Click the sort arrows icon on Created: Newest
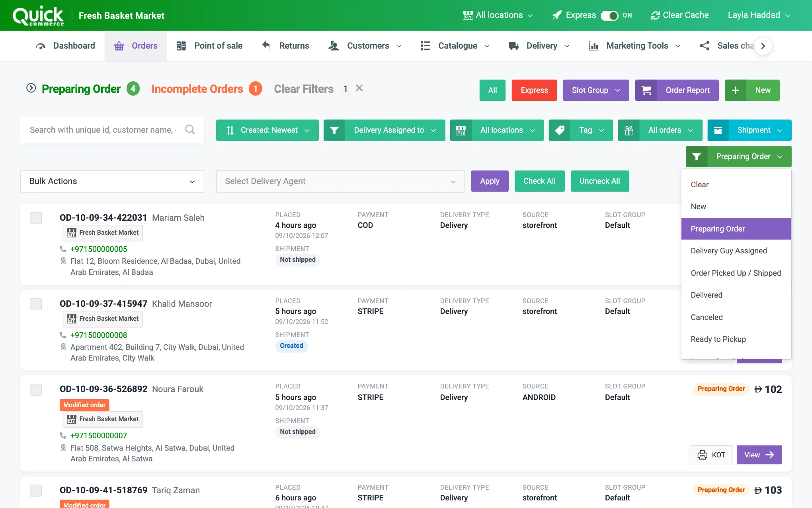 click(230, 130)
